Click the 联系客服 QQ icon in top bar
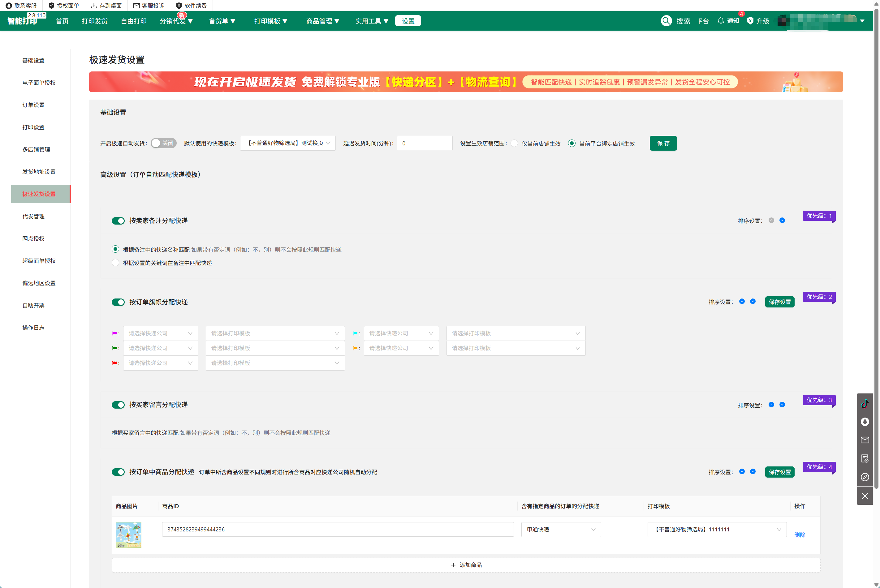 9,6
